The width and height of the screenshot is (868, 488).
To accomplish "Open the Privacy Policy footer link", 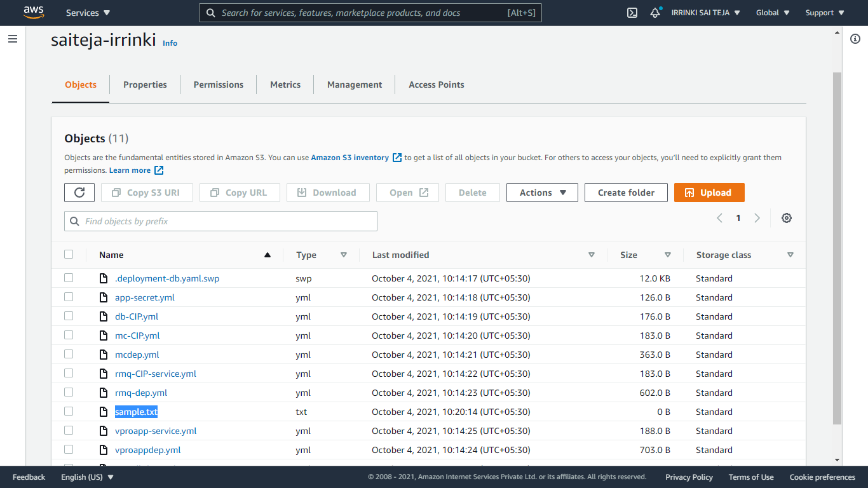I will pos(689,477).
